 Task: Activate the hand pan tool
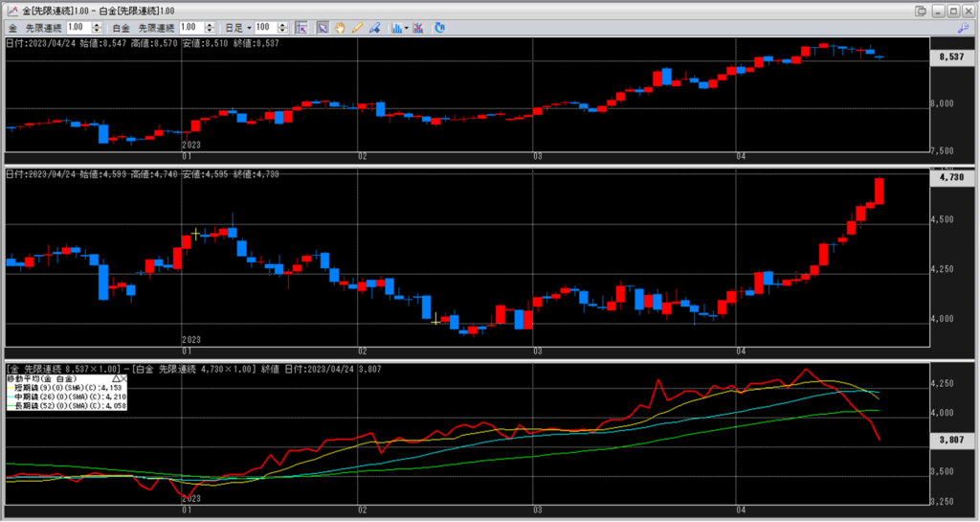click(x=340, y=28)
